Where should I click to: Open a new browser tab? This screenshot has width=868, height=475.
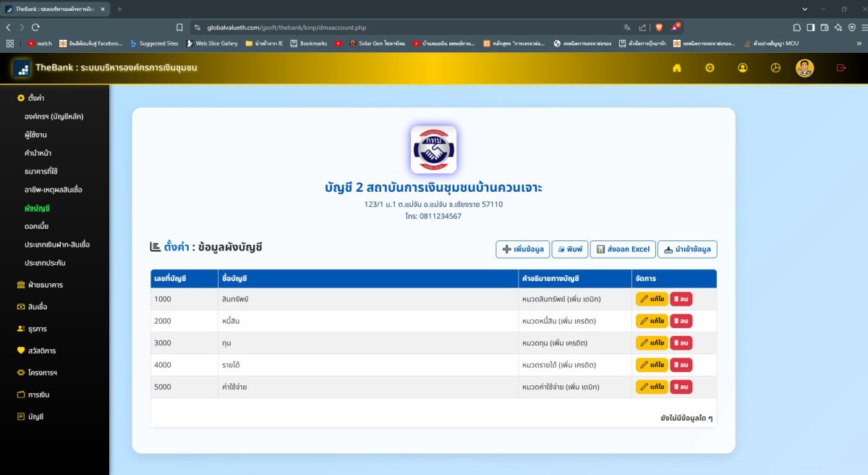[x=119, y=9]
